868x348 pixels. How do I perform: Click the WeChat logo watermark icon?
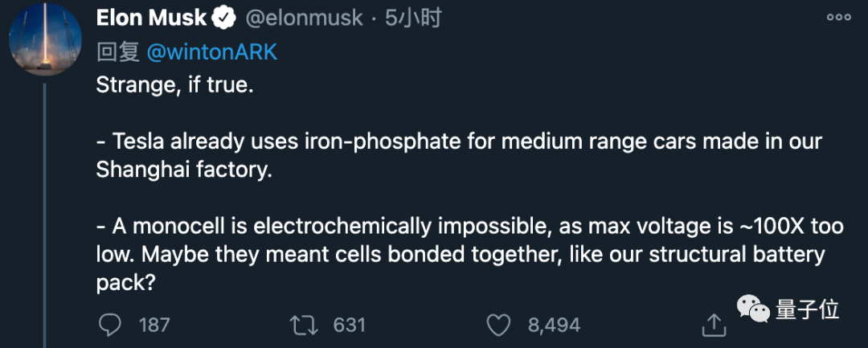(x=753, y=309)
